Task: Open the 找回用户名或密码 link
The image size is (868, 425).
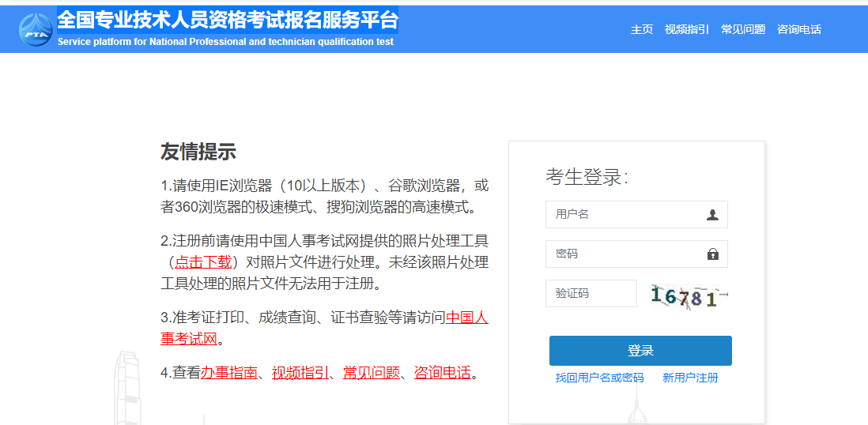Action: (599, 378)
